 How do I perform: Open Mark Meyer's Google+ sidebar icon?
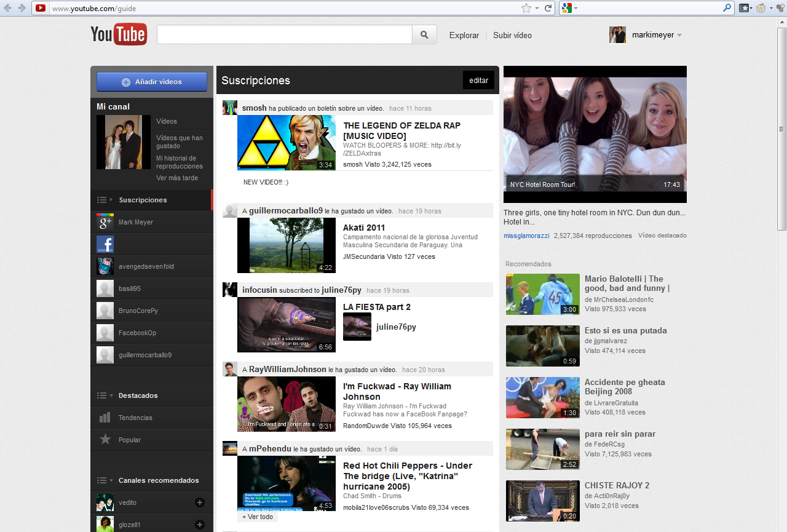(105, 221)
